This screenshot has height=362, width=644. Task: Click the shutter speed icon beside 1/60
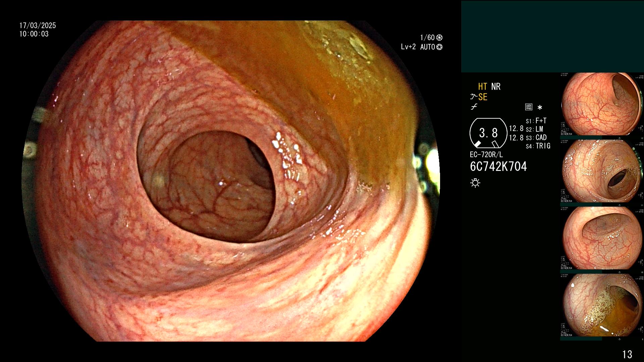click(x=439, y=38)
